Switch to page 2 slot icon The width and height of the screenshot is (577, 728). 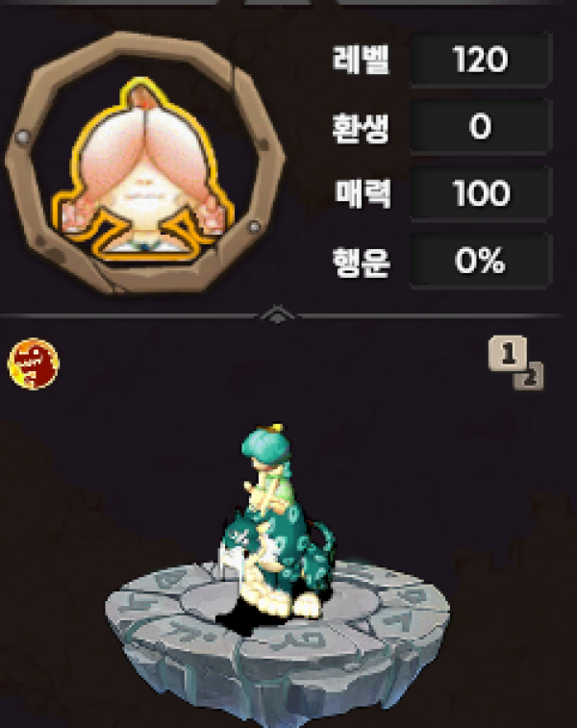[529, 377]
